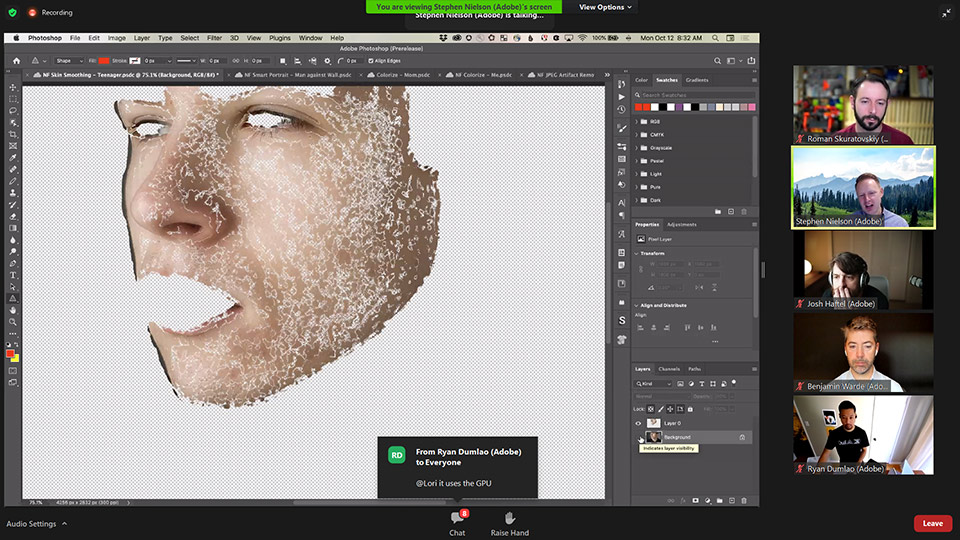Expand the Pastel swatch group
This screenshot has width=960, height=540.
click(x=637, y=161)
